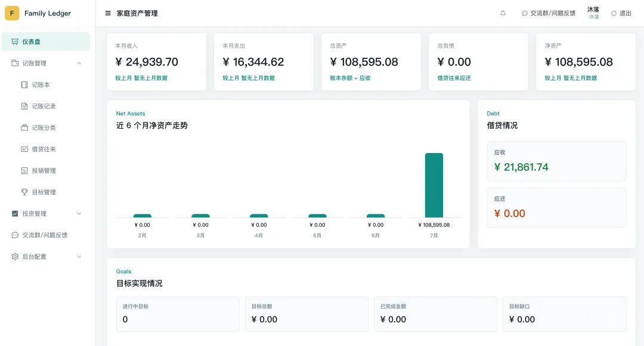Click the 已完成金额 ¥ 0.00 box
The width and height of the screenshot is (644, 346).
[x=436, y=314]
